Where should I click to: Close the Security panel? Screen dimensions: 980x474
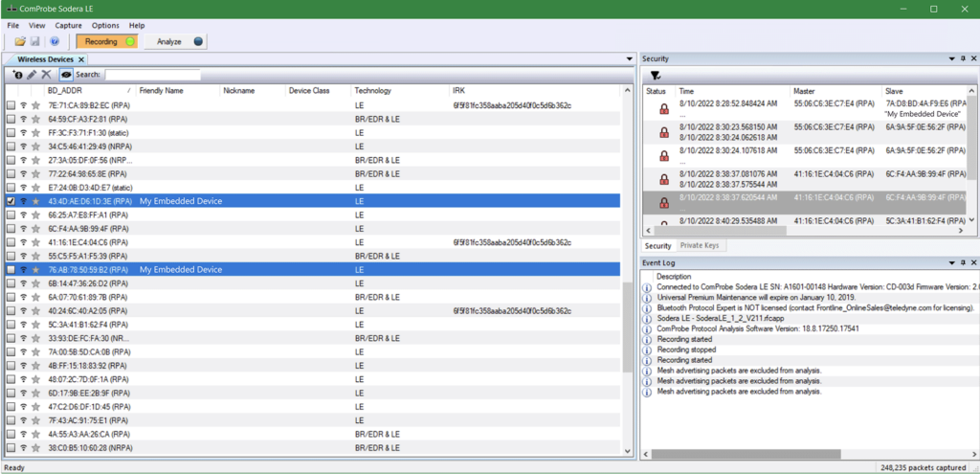(x=973, y=58)
